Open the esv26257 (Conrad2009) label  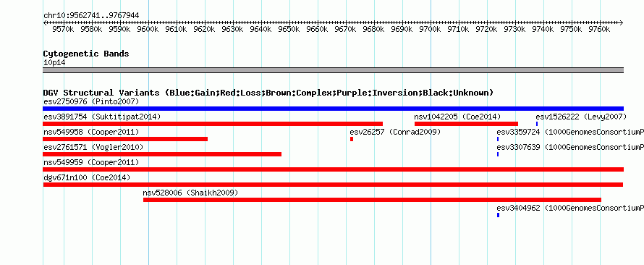coord(395,132)
